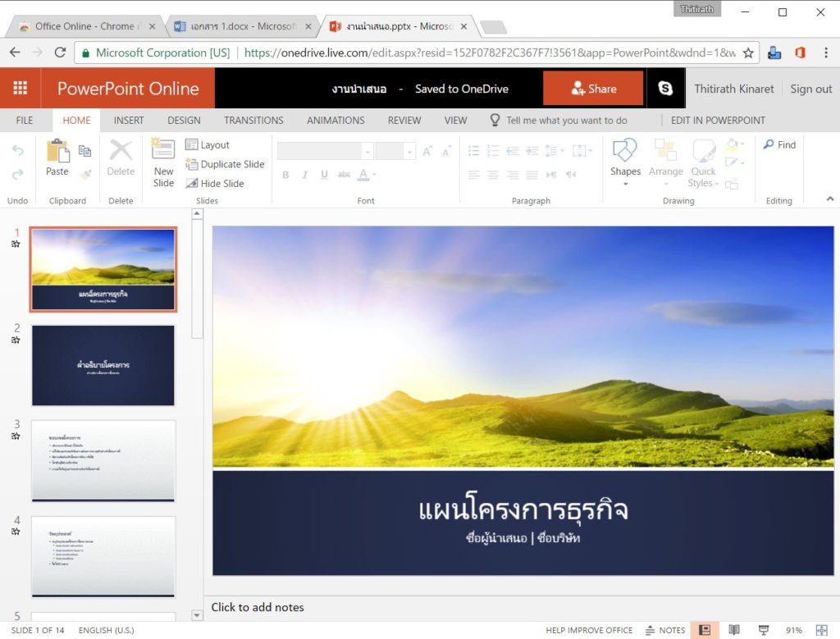The image size is (840, 639).
Task: Click the Copy icon in Clipboard group
Action: click(x=84, y=151)
